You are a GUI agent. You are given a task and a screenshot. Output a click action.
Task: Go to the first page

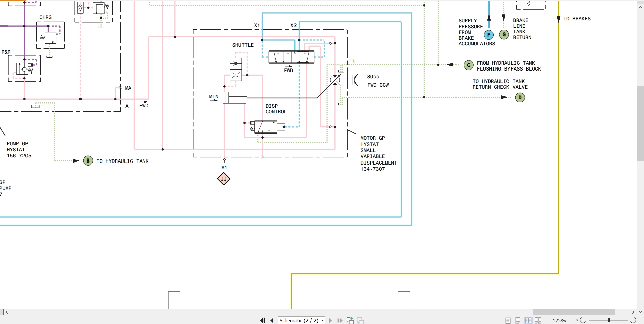point(263,320)
